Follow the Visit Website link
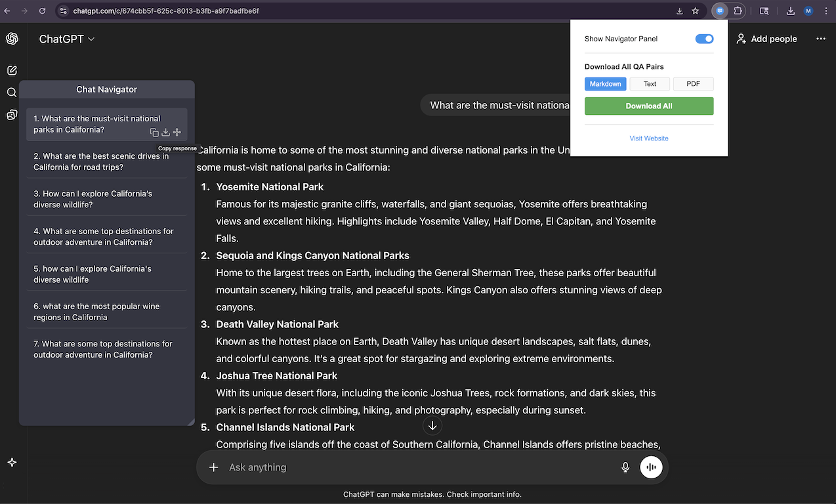Viewport: 836px width, 504px height. [x=648, y=138]
